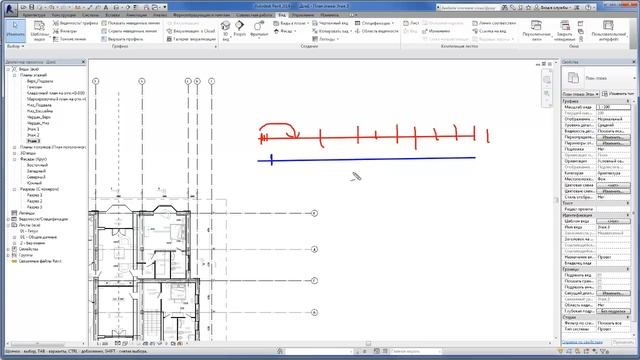Collapse the Разрезы tree node
640x360 pixels.
[x=15, y=189]
